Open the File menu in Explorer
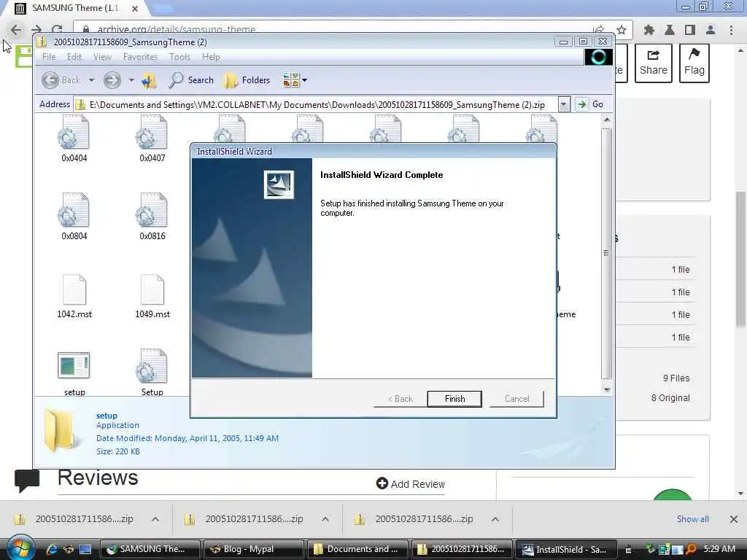The image size is (747, 560). tap(49, 57)
